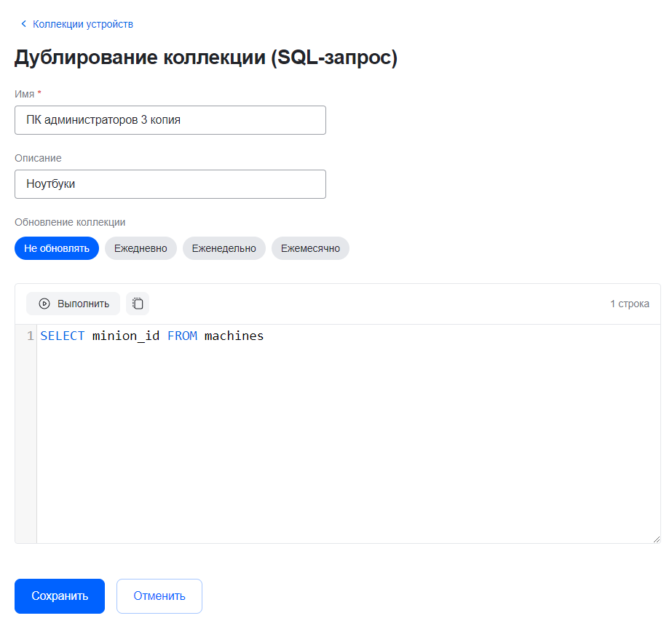Image resolution: width=672 pixels, height=621 pixels.
Task: Grab the editor resize handle corner
Action: [x=656, y=539]
